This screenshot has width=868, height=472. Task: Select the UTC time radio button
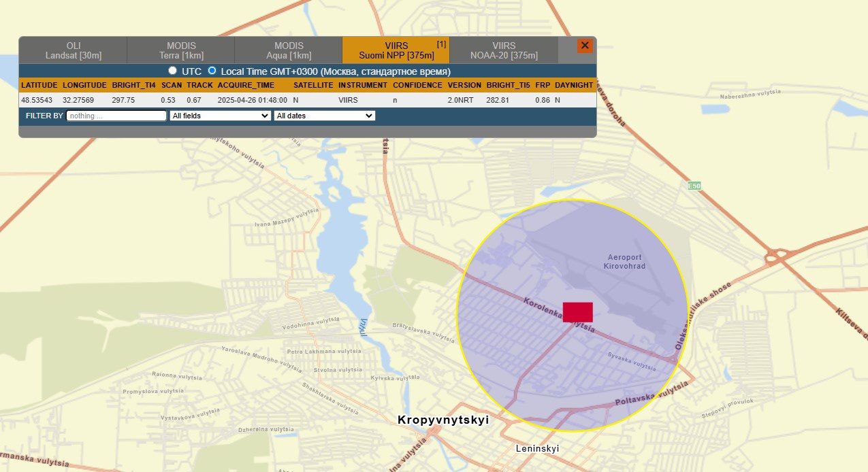click(173, 71)
